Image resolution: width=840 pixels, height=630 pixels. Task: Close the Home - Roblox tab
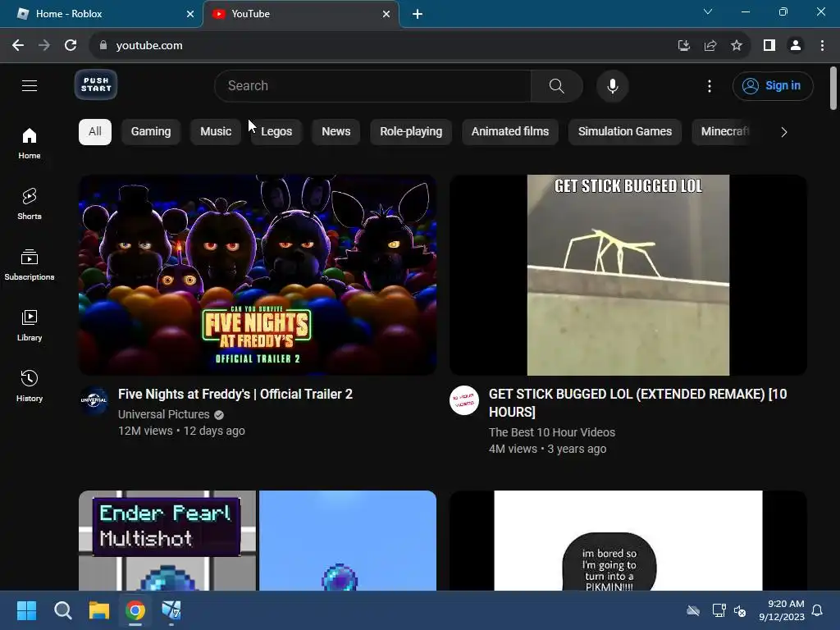(x=190, y=14)
